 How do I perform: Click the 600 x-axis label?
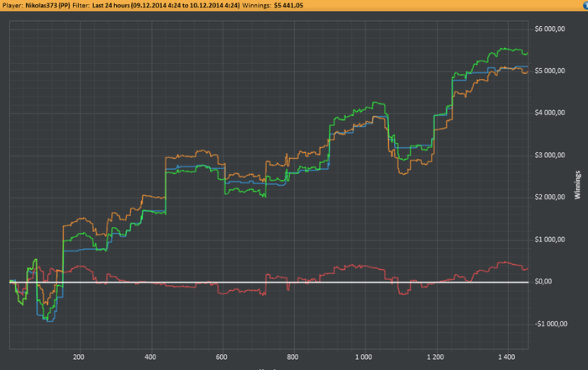222,357
